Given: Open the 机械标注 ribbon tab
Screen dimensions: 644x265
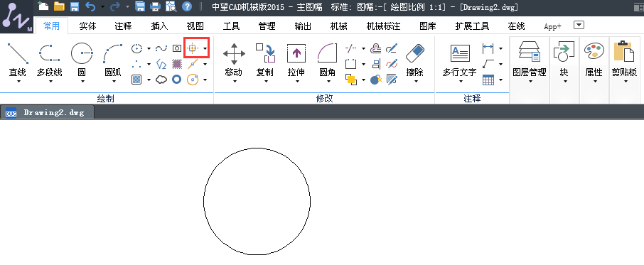Looking at the screenshot, I should click(x=383, y=26).
